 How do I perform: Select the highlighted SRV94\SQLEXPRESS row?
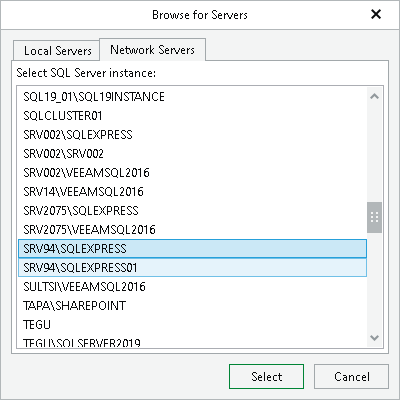coord(192,249)
